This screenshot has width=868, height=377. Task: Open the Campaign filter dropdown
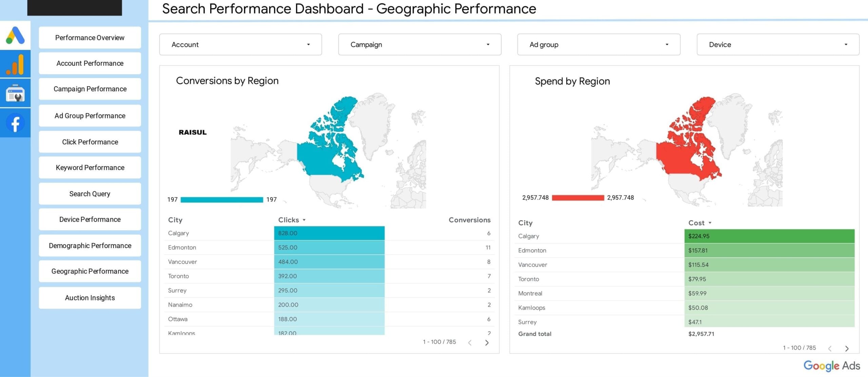point(419,44)
